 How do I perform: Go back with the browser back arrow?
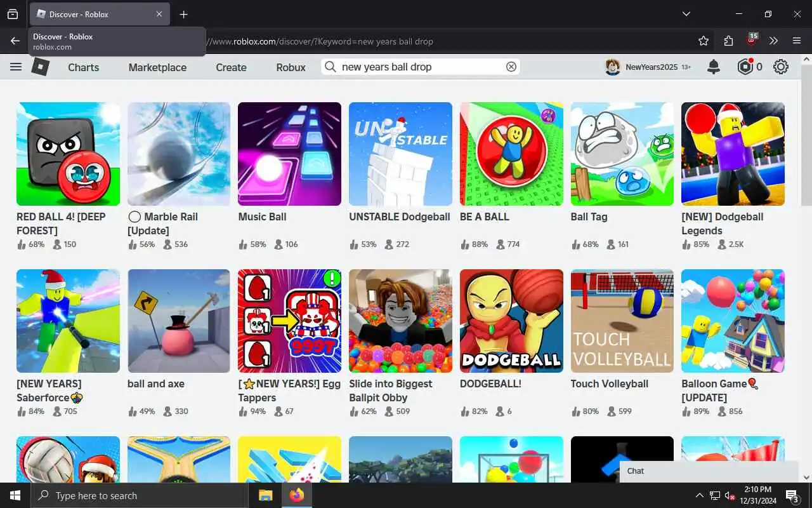[x=15, y=41]
